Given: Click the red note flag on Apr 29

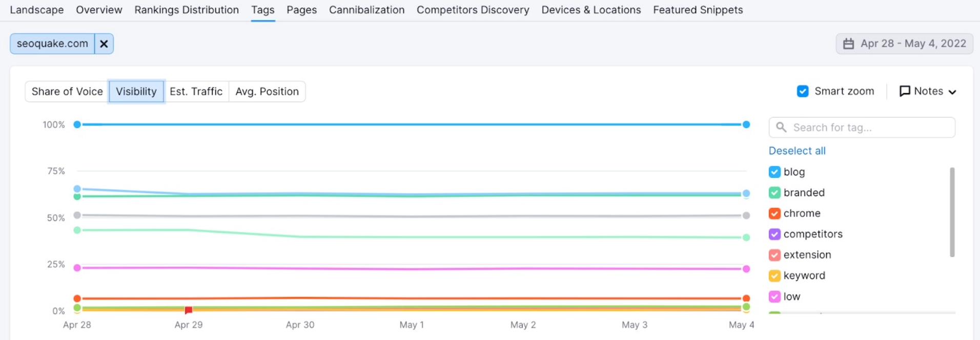Looking at the screenshot, I should (189, 310).
